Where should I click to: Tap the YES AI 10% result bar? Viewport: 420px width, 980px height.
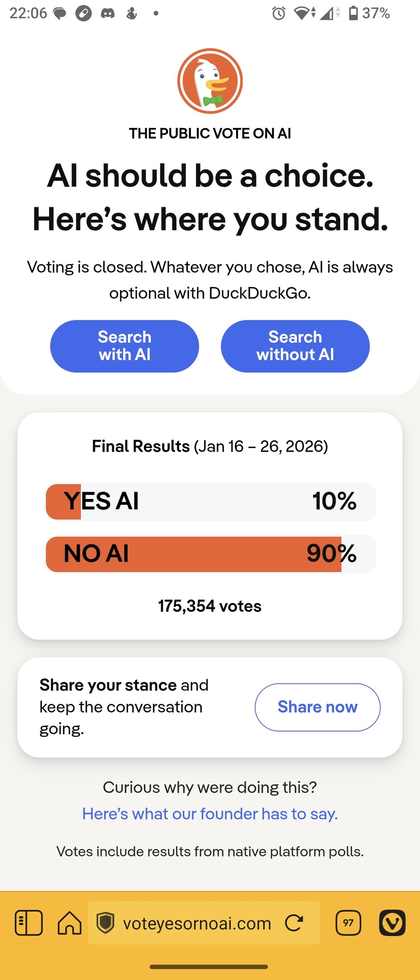[x=211, y=502]
